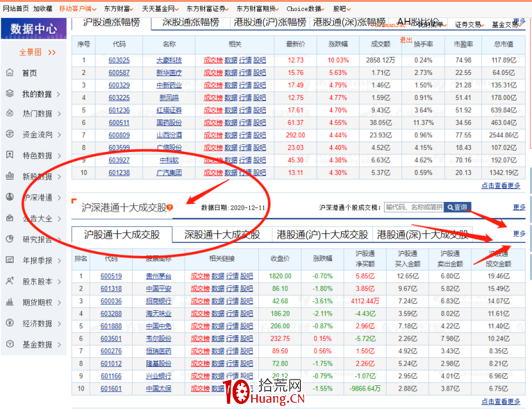
Task: Open the Choice数据 dropdown in top navigation
Action: (x=305, y=8)
